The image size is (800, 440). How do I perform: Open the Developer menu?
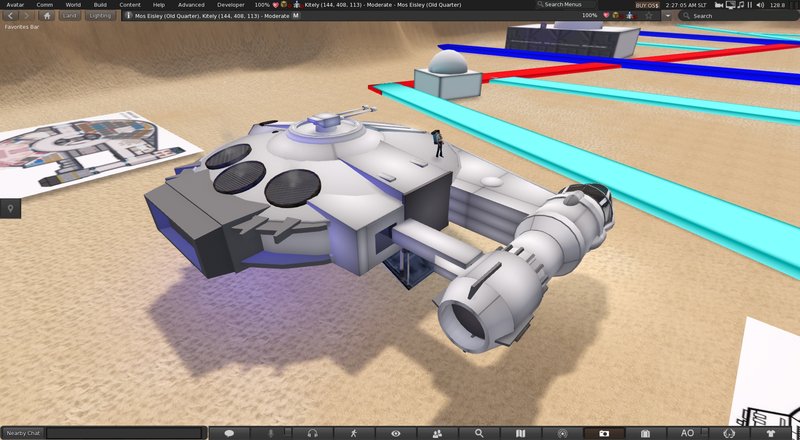coord(231,5)
